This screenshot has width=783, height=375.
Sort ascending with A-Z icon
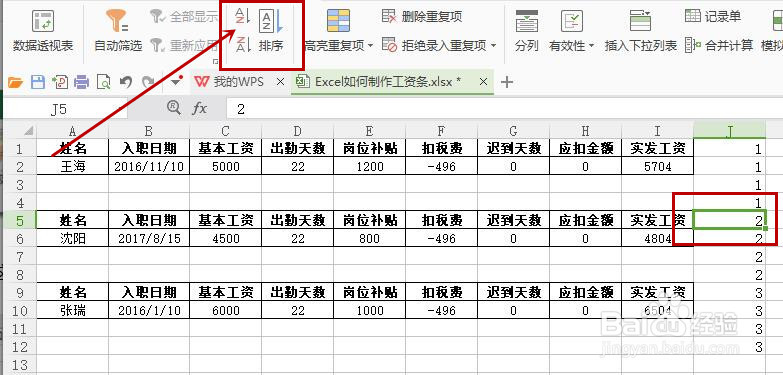pyautogui.click(x=243, y=17)
